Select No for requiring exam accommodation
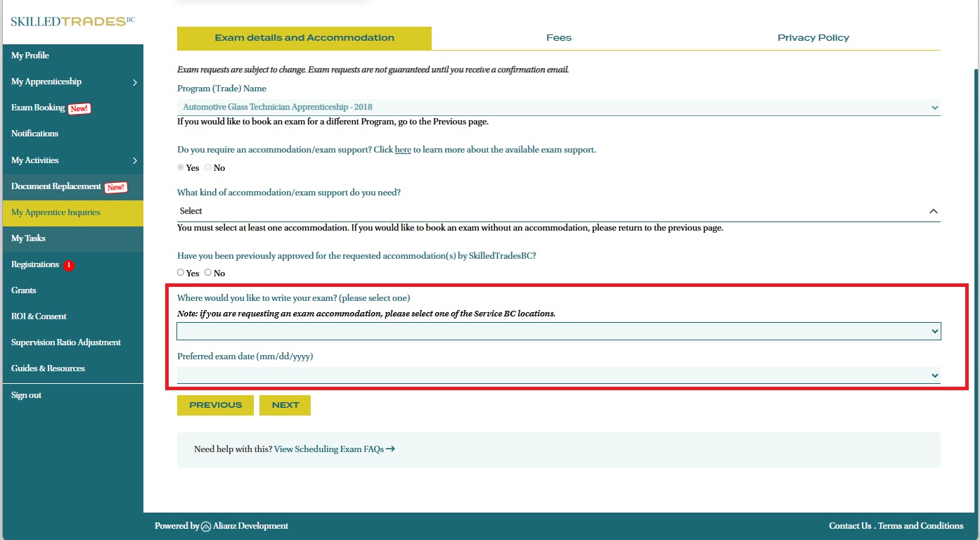The image size is (980, 540). (x=208, y=167)
